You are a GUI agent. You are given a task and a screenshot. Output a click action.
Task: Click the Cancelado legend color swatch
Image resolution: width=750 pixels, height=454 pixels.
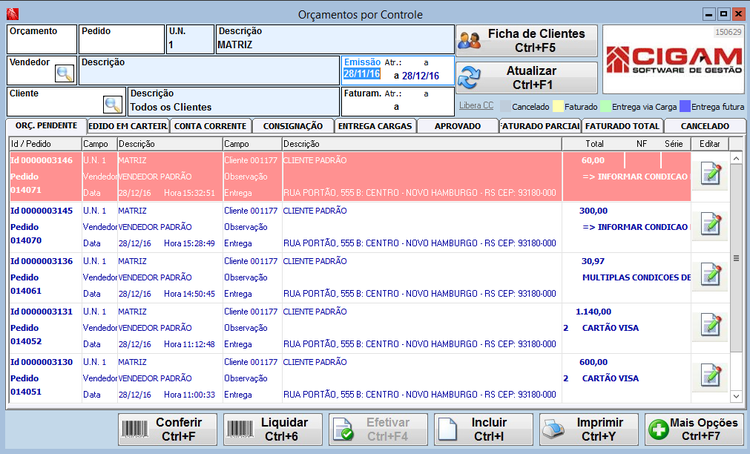(x=505, y=106)
